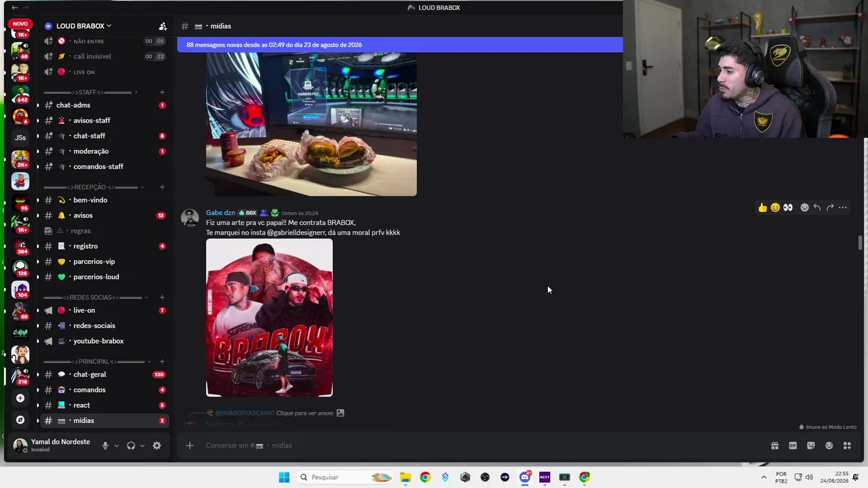Screen dimensions: 868x488
Task: Open user settings gear icon
Action: 157,445
